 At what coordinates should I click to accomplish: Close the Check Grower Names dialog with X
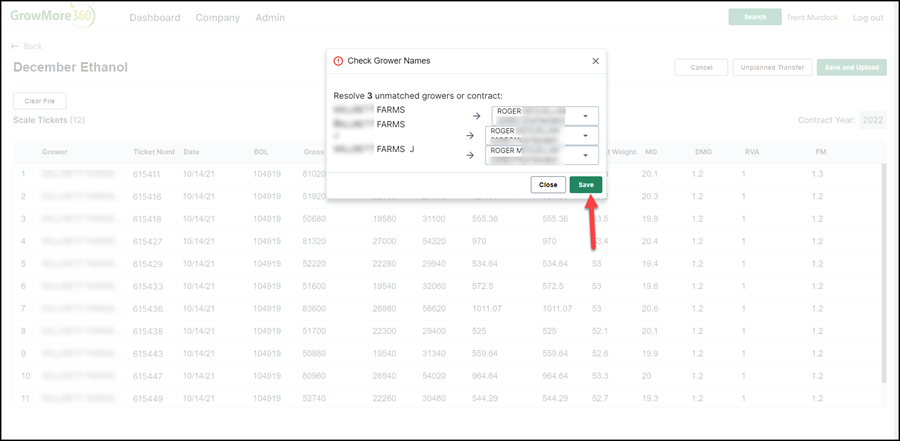[595, 61]
